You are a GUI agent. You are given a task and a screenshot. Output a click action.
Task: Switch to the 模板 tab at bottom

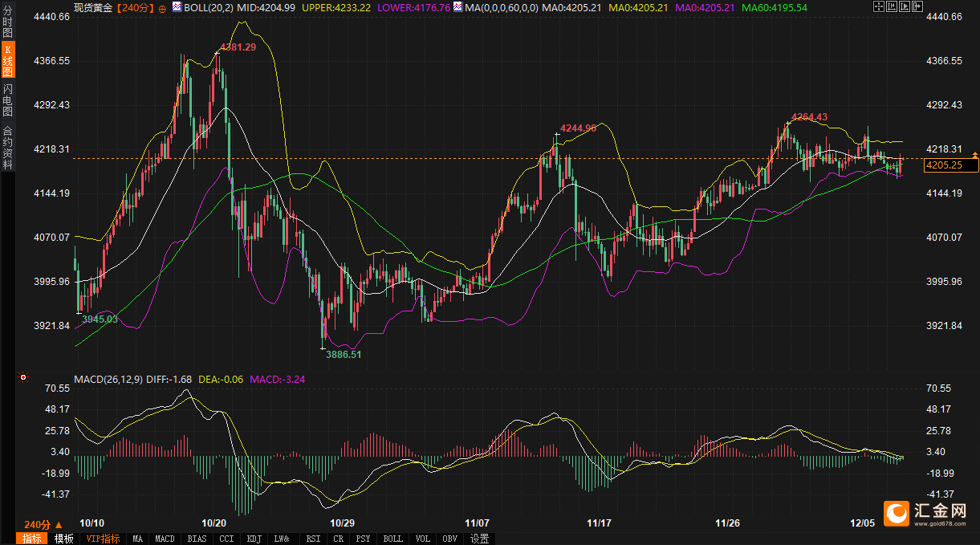tap(64, 539)
